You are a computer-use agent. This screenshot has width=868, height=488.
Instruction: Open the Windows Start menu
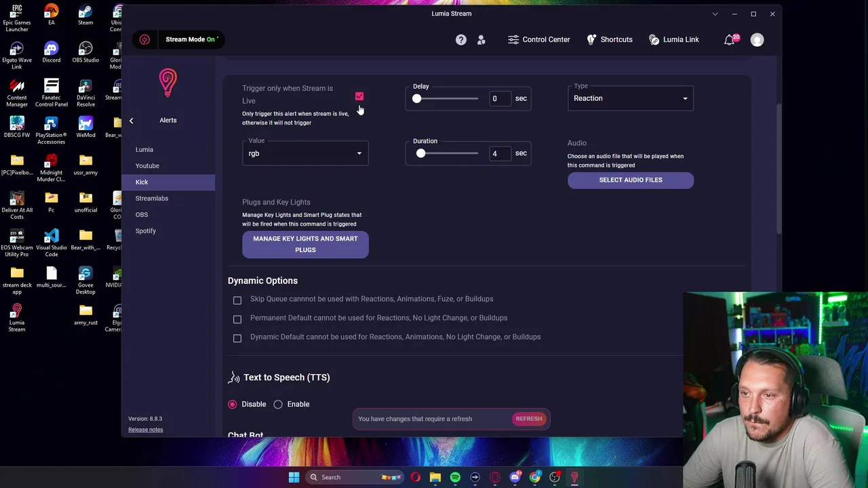point(294,477)
